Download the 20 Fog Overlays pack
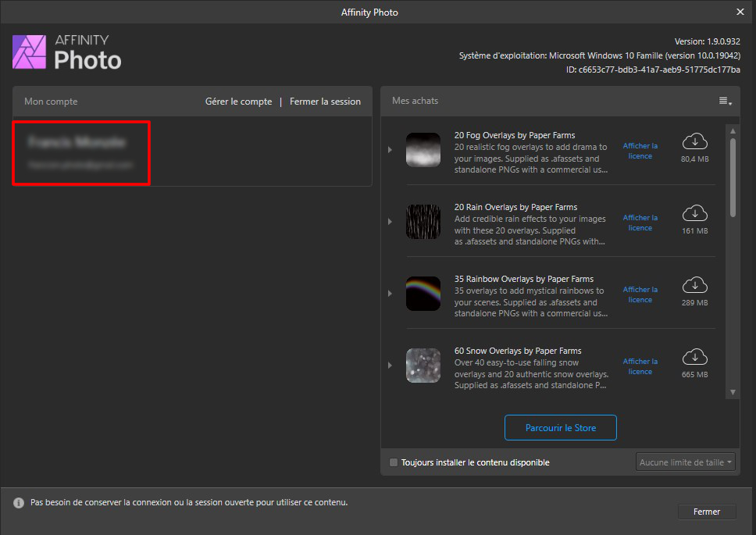The image size is (756, 535). point(695,141)
